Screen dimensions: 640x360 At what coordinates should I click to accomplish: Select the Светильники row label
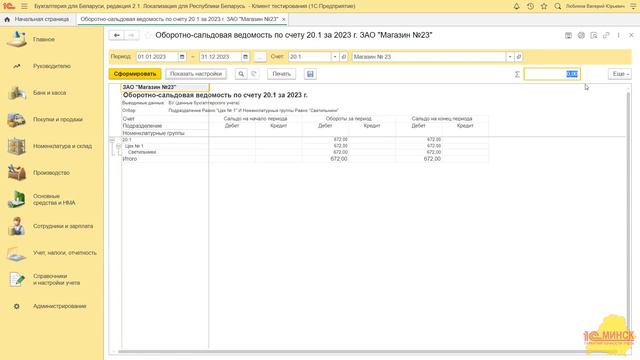pyautogui.click(x=142, y=152)
